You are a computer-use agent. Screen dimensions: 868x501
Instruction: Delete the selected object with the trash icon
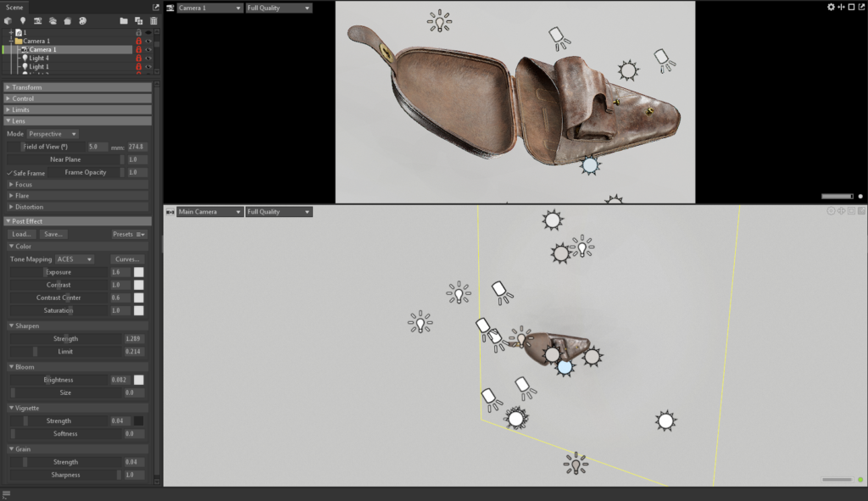click(153, 20)
